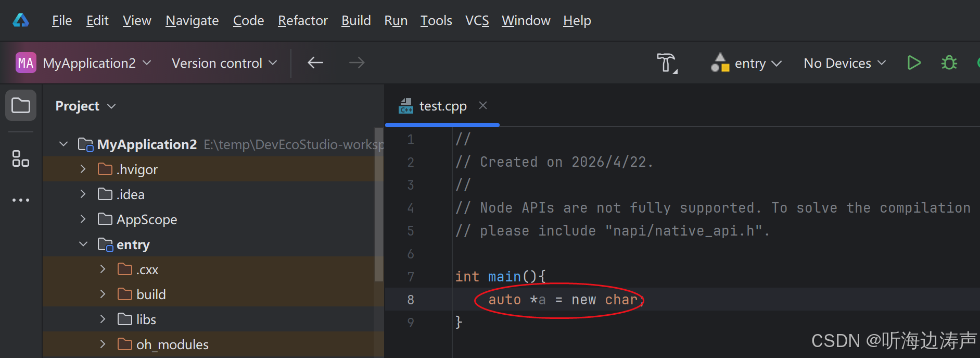Expand the AppScope folder
Viewport: 980px width, 358px height.
[x=83, y=219]
